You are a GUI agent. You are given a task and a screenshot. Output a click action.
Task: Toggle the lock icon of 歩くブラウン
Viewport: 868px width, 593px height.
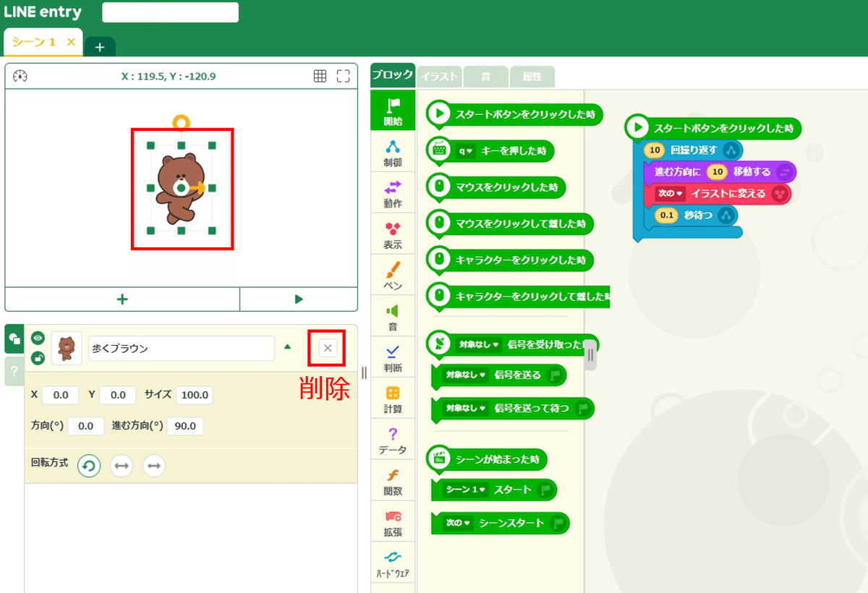tap(38, 357)
